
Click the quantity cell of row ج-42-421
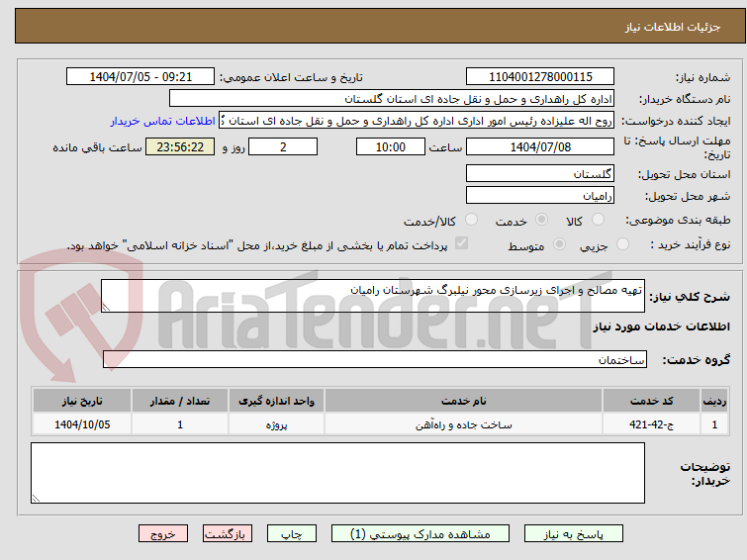(180, 424)
